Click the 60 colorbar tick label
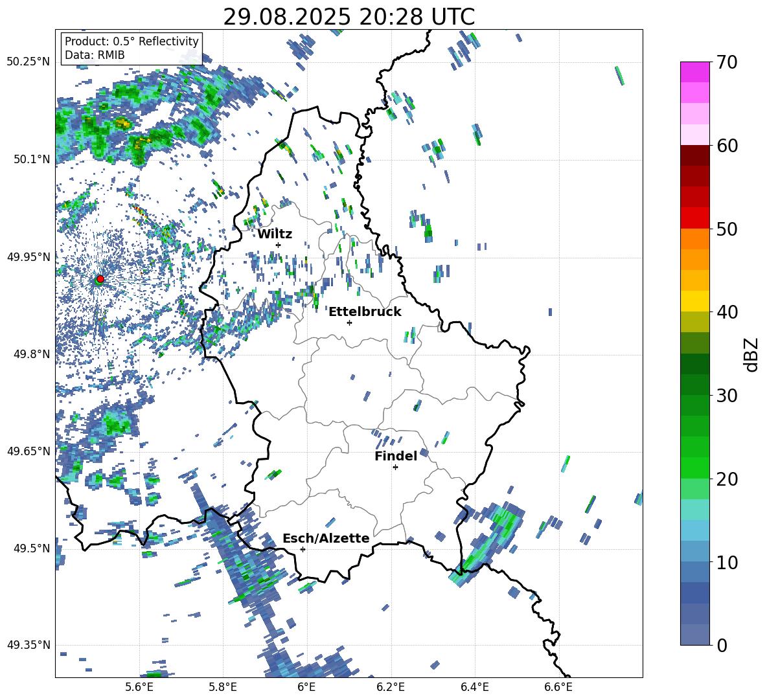Viewport: 767px width, 700px height. tap(727, 146)
